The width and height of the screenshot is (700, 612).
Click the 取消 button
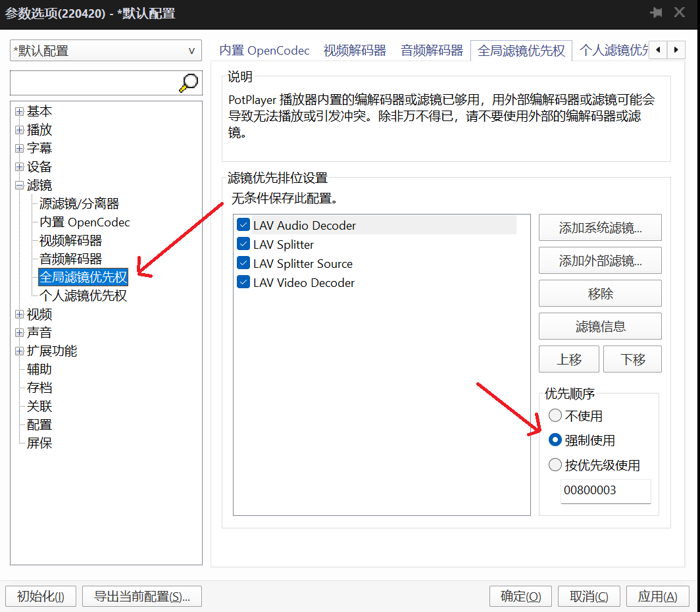pyautogui.click(x=589, y=596)
